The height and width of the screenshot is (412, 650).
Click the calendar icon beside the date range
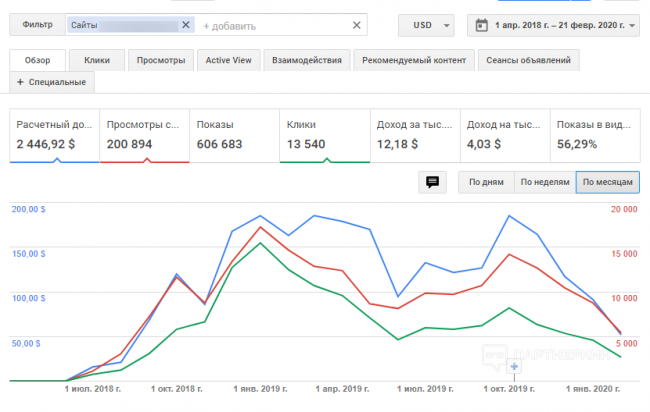coord(481,25)
